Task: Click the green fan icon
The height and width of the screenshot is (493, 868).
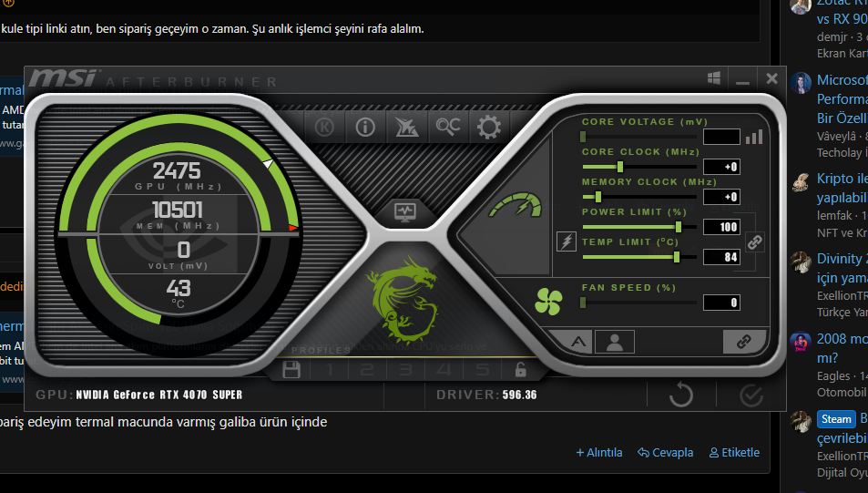Action: coord(548,302)
